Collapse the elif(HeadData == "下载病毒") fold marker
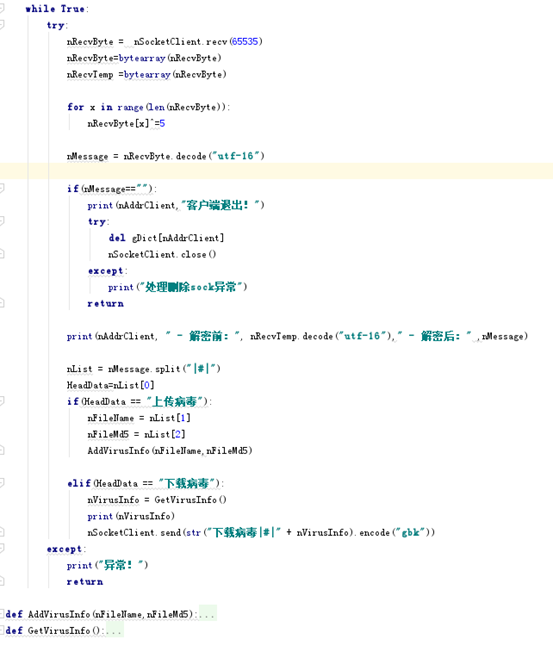 [x=2, y=483]
